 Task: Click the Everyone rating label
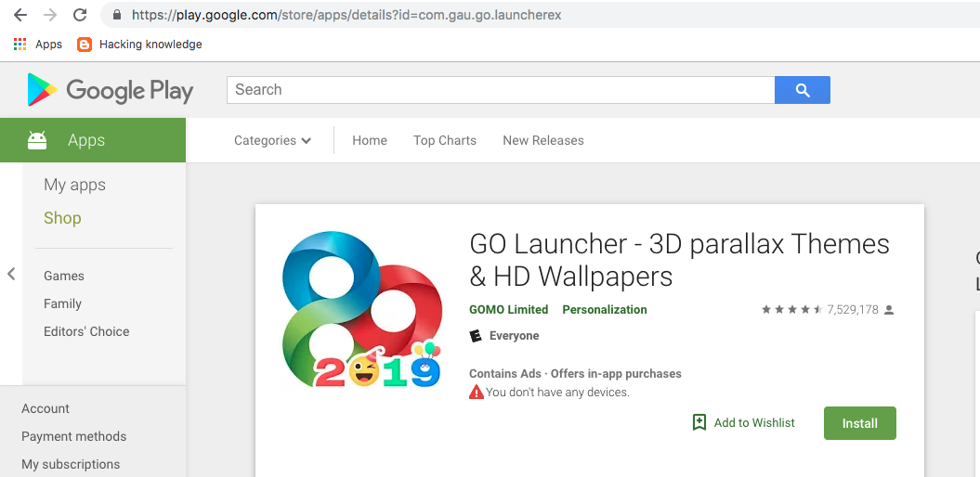[x=514, y=336]
